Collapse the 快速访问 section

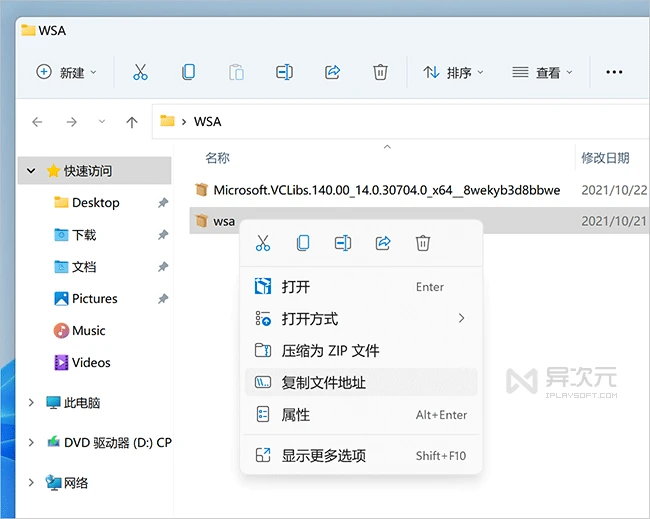click(31, 171)
